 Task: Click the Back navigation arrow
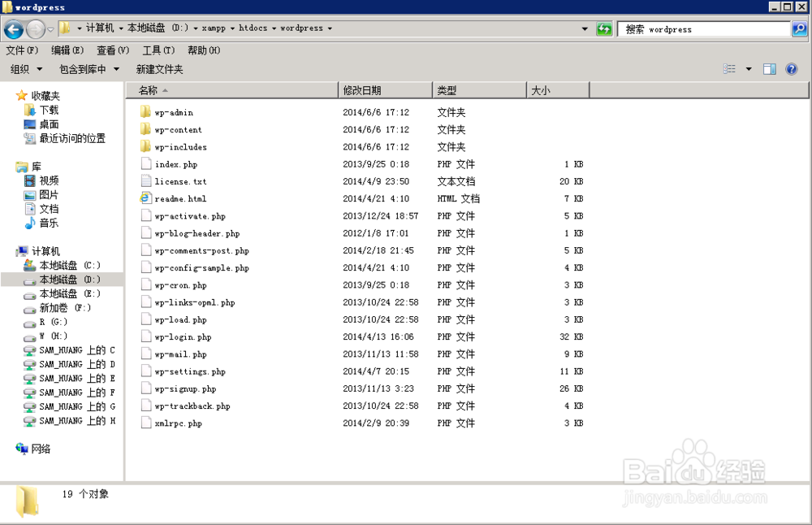pyautogui.click(x=14, y=29)
